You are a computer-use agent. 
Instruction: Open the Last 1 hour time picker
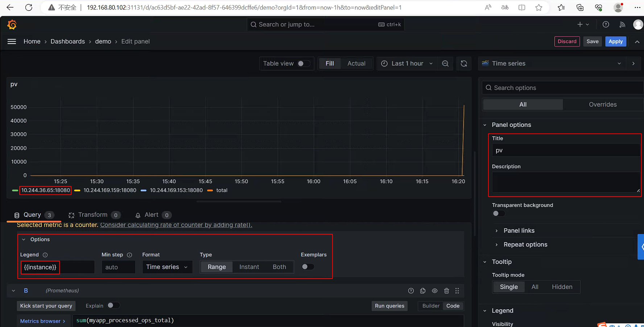click(407, 63)
